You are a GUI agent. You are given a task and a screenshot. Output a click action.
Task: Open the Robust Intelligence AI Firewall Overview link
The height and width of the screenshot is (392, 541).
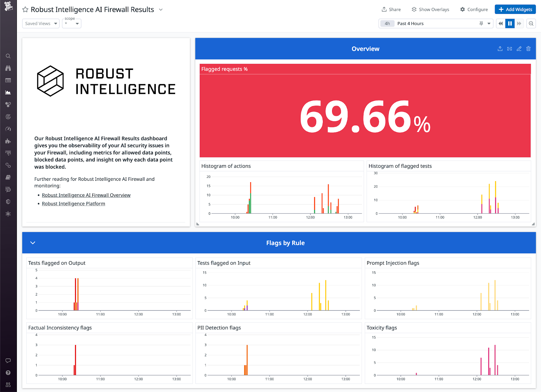pos(86,195)
